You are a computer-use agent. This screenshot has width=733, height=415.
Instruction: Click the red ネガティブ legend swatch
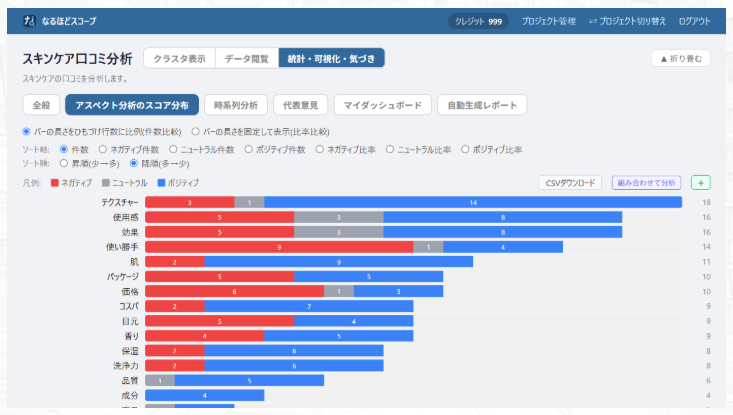click(55, 183)
